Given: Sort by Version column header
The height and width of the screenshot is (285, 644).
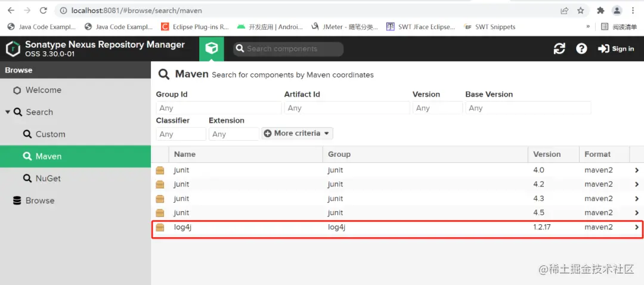Looking at the screenshot, I should pyautogui.click(x=553, y=154).
